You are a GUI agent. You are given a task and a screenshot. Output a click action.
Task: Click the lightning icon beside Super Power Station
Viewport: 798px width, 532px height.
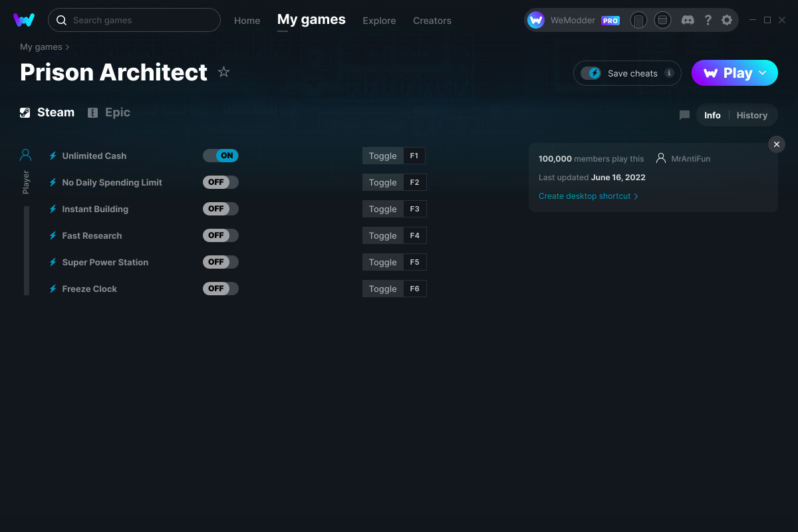click(53, 262)
